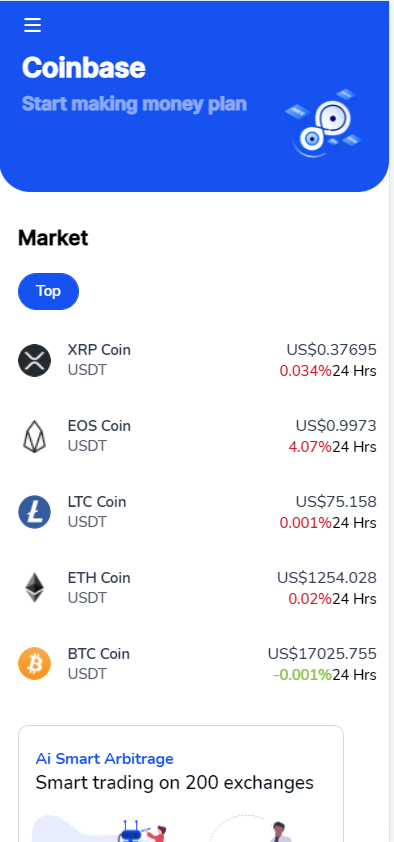Image resolution: width=394 pixels, height=842 pixels.
Task: Open the BTC Coin listing
Action: [x=197, y=664]
